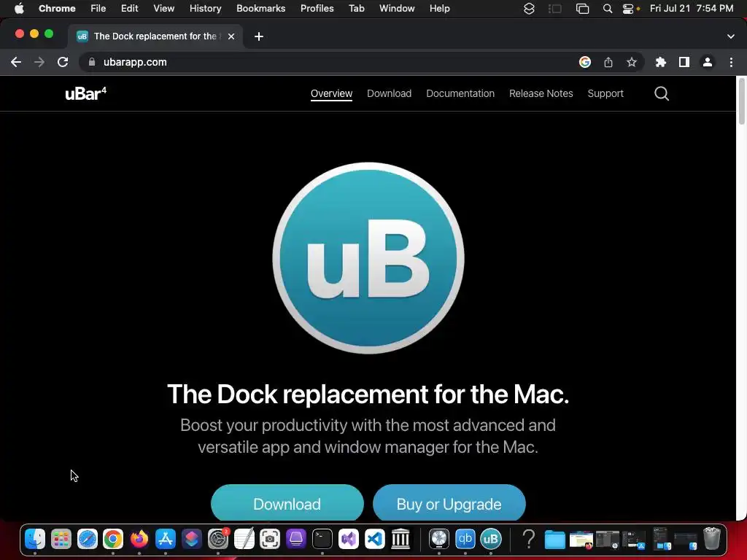Open uBar app from the Dock
The height and width of the screenshot is (560, 747).
(x=491, y=539)
